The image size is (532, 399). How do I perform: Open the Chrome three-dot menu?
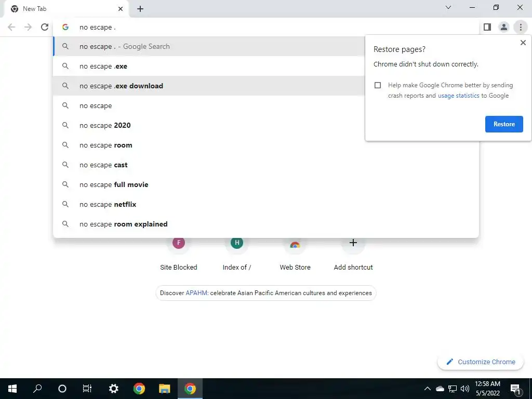pos(521,27)
